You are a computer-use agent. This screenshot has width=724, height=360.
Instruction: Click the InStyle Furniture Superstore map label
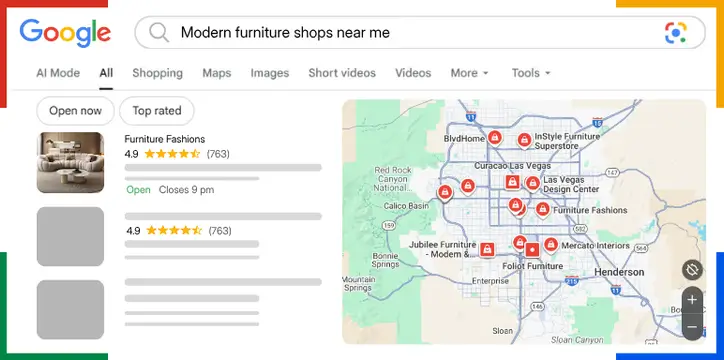click(x=567, y=141)
